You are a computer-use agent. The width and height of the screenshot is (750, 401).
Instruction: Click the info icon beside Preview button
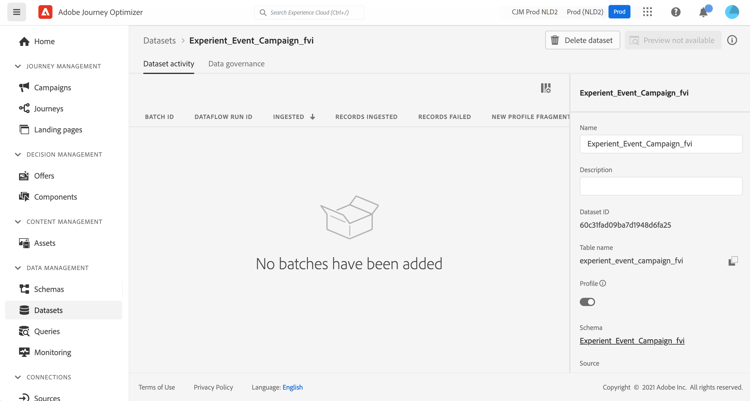coord(732,40)
